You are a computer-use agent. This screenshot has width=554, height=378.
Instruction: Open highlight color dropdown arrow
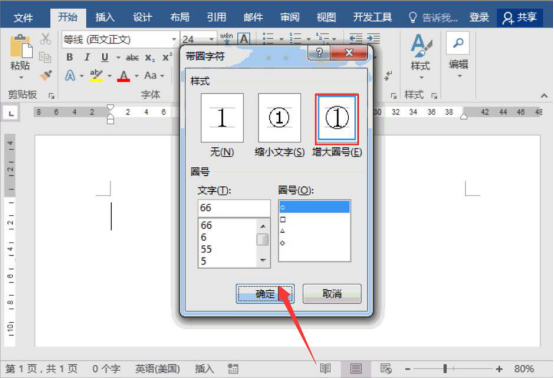pyautogui.click(x=109, y=76)
